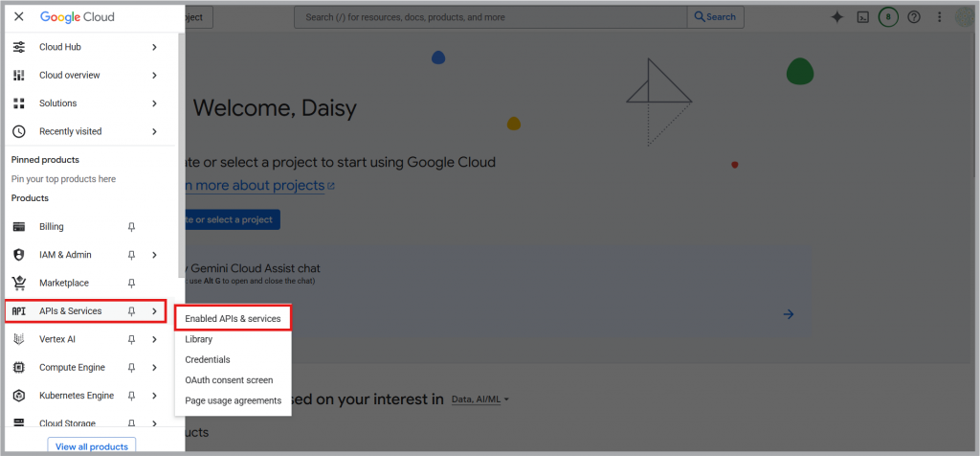Click the Recently visited clock icon
Screen dimensions: 980x456
pyautogui.click(x=19, y=131)
